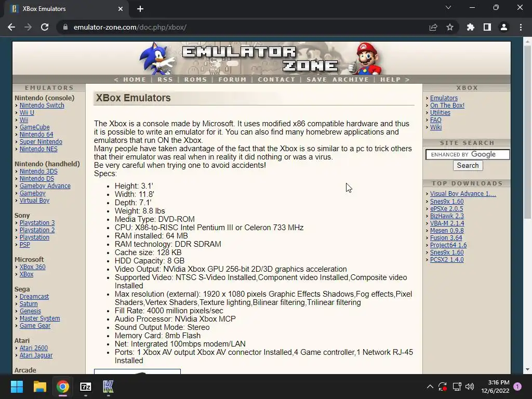Share this page icon in address bar
Screen dimensions: 532x399
tap(433, 27)
